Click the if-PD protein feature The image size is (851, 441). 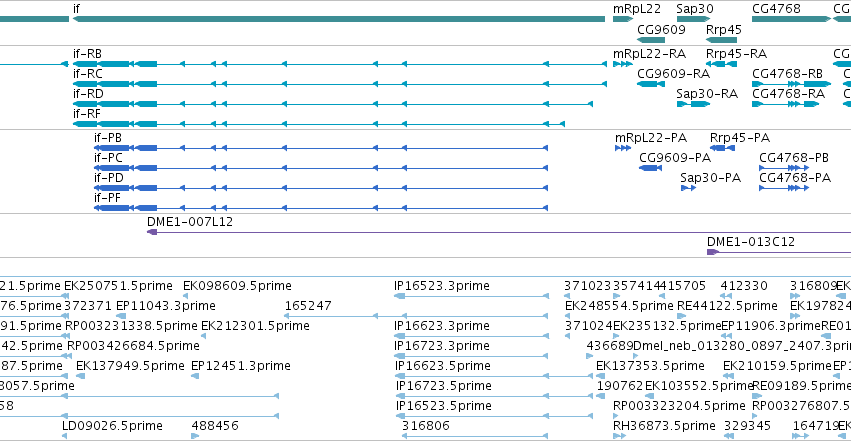coord(321,188)
